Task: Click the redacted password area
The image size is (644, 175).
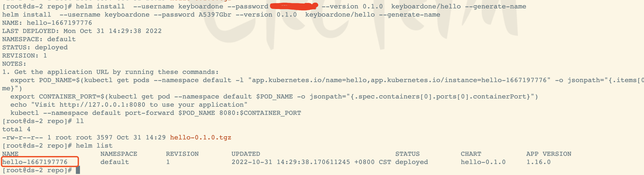Action: pos(294,6)
